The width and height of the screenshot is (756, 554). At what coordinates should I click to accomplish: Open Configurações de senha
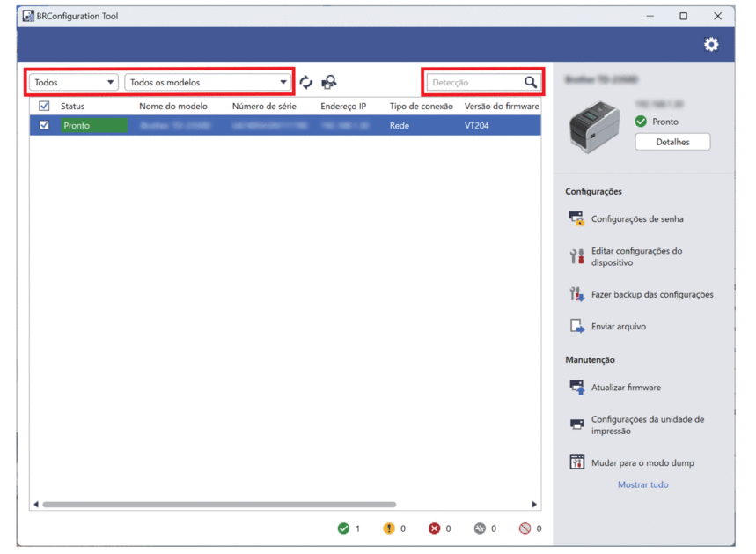[637, 218]
